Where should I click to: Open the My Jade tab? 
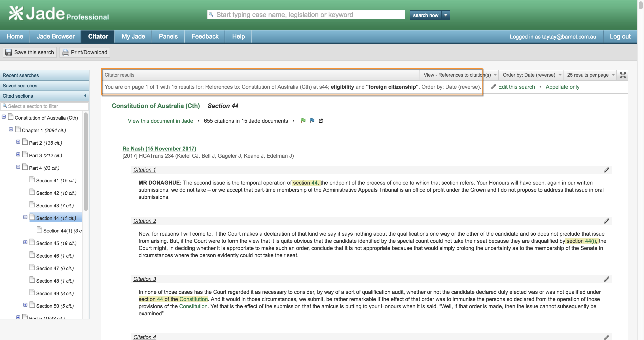point(133,37)
